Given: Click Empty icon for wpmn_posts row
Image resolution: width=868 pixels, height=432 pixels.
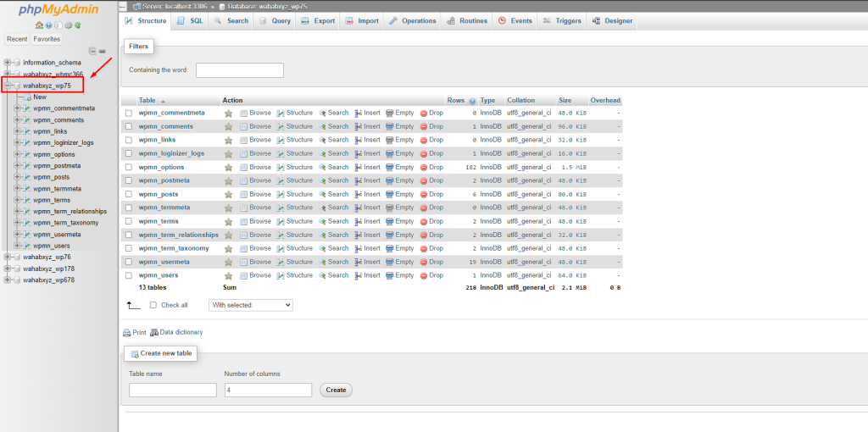Looking at the screenshot, I should coord(389,194).
